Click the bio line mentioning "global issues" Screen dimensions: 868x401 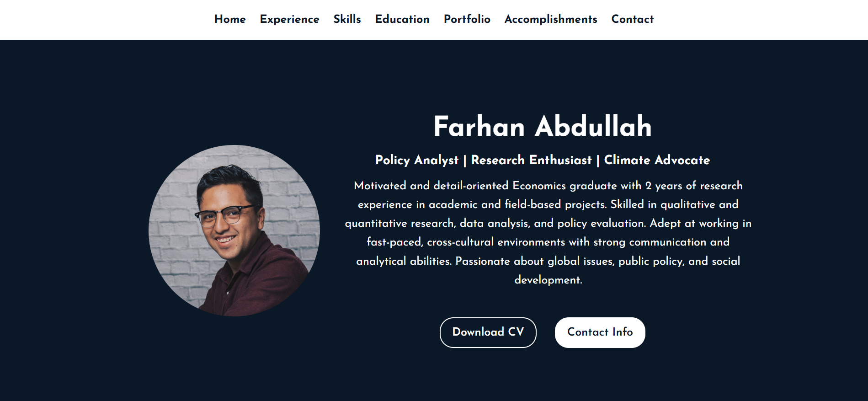point(548,261)
